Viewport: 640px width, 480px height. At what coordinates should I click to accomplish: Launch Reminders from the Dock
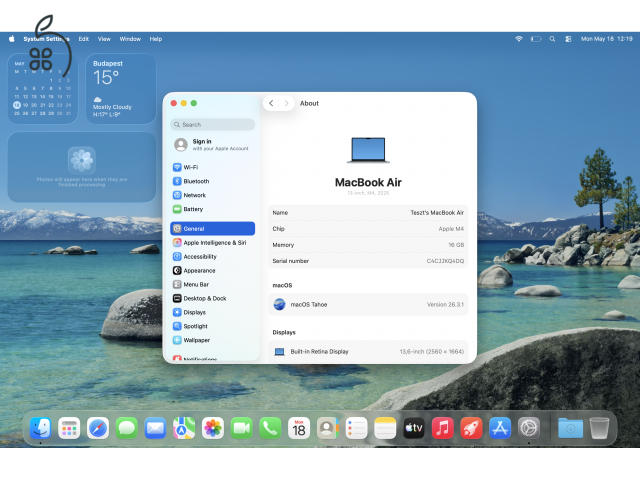click(356, 428)
